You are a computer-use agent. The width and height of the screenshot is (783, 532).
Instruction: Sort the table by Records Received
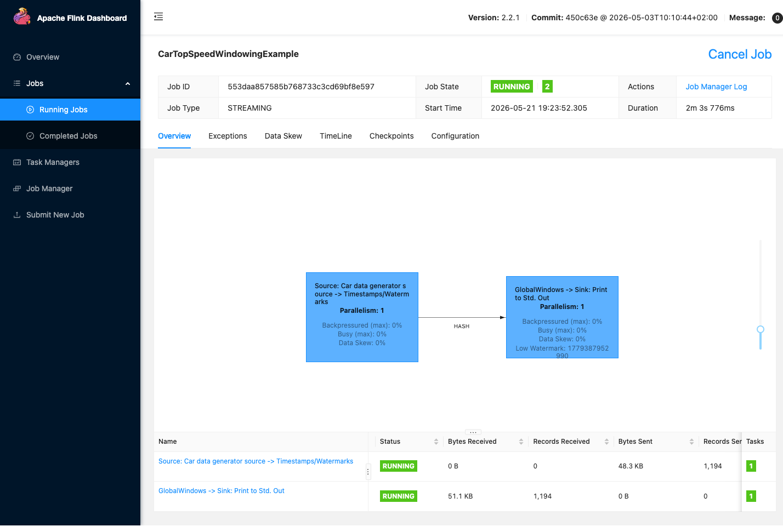(606, 442)
